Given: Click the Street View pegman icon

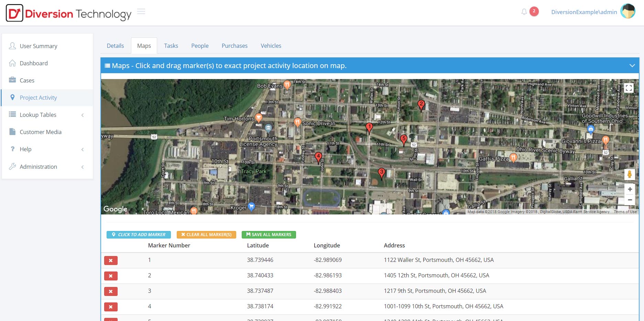Looking at the screenshot, I should [629, 175].
